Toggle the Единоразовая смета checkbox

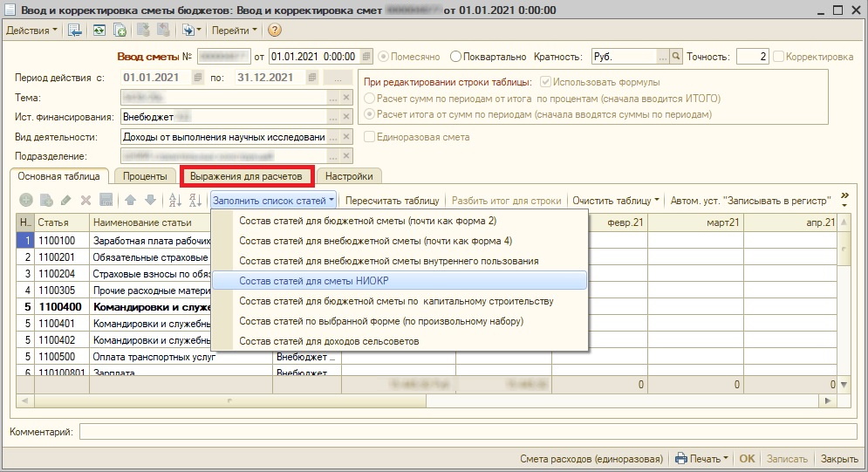coord(370,137)
